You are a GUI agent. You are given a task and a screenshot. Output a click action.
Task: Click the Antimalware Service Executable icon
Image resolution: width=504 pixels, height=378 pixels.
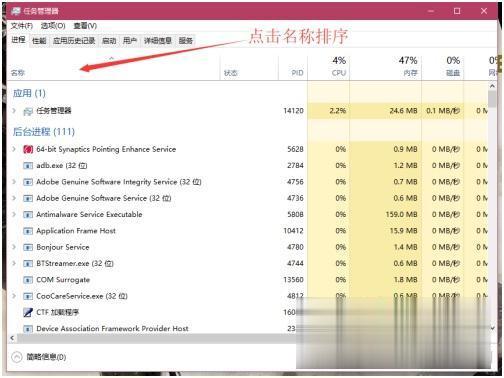(x=28, y=215)
